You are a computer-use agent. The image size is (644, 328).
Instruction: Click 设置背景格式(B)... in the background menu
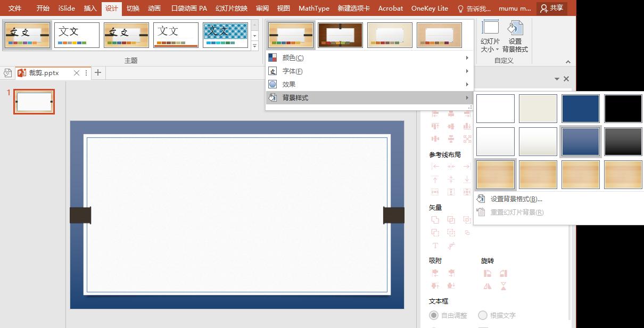click(x=516, y=199)
